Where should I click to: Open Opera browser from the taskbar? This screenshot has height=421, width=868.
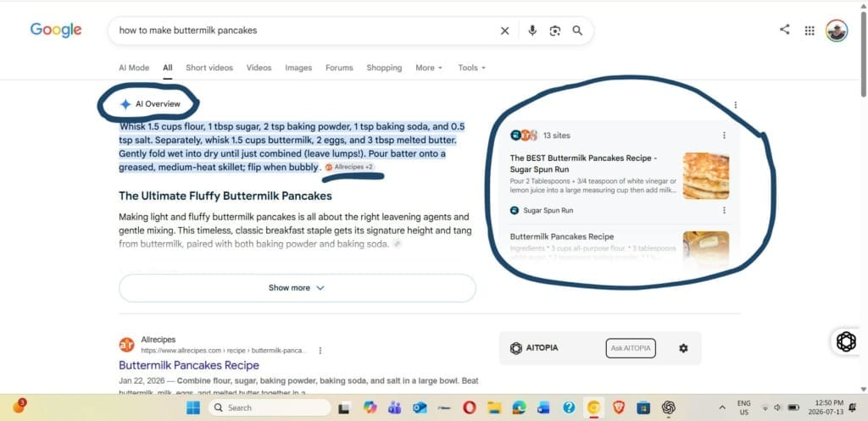(x=470, y=407)
